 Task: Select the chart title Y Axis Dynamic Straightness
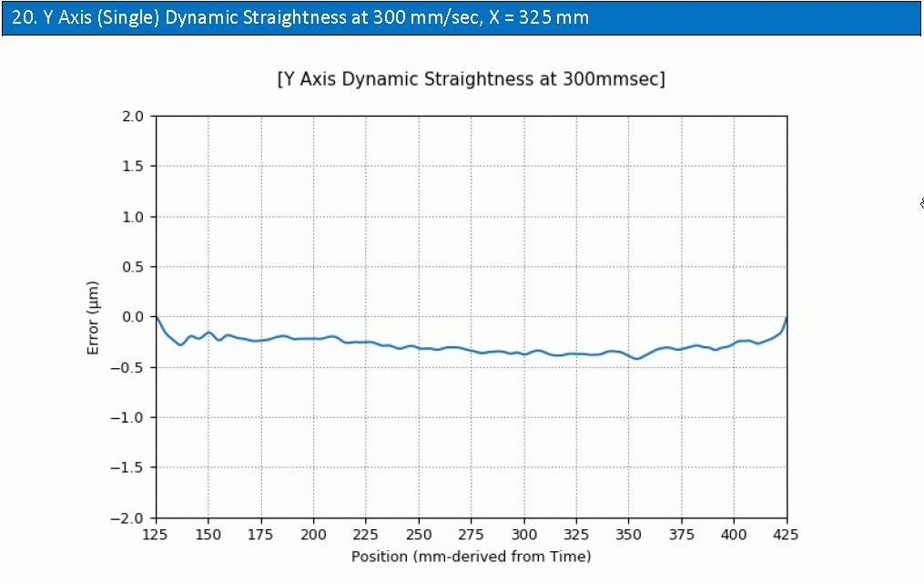tap(471, 79)
